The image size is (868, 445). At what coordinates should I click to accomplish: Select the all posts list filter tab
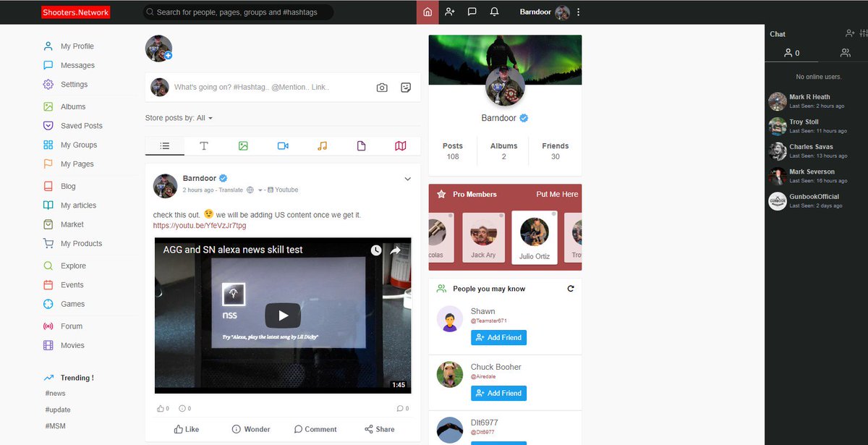click(x=165, y=146)
